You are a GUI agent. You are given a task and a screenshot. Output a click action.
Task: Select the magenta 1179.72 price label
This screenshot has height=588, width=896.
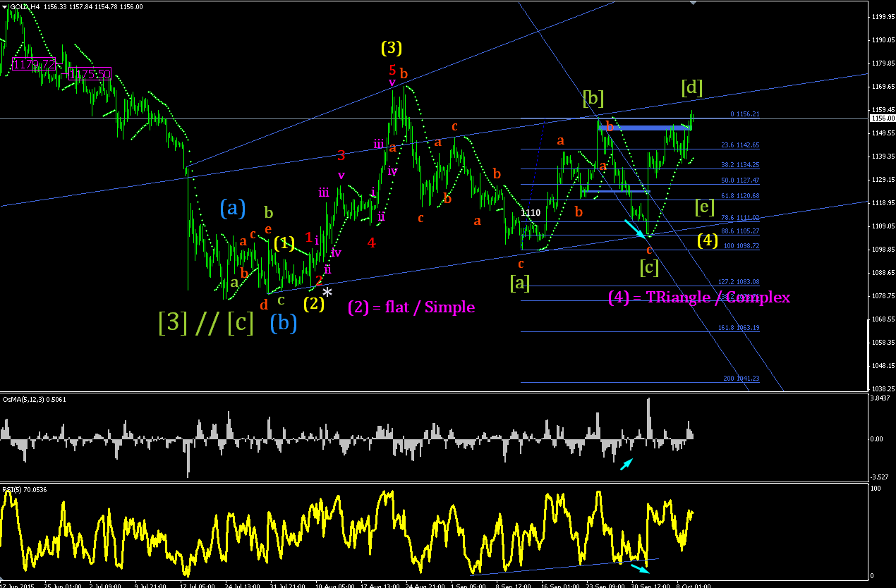pos(34,64)
